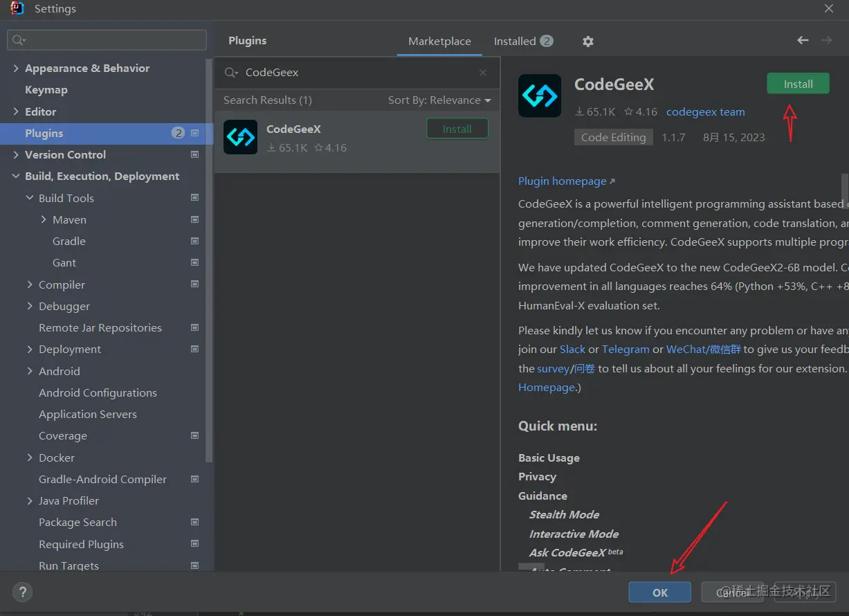Switch to the Installed tab
Image resolution: width=849 pixels, height=616 pixels.
(x=523, y=42)
